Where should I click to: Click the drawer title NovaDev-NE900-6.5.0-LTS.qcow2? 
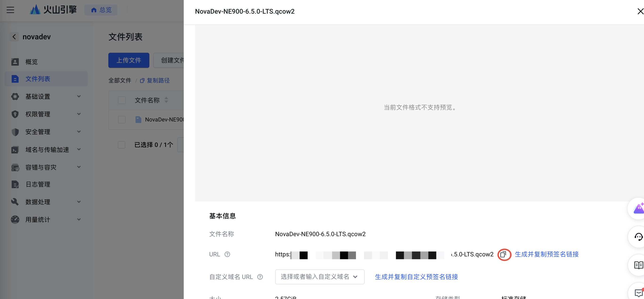click(245, 12)
